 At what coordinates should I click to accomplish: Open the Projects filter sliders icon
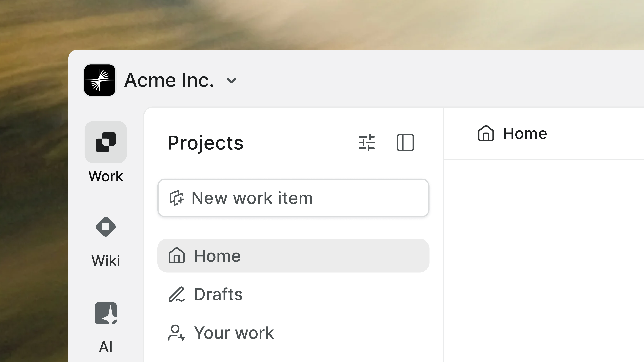[367, 143]
